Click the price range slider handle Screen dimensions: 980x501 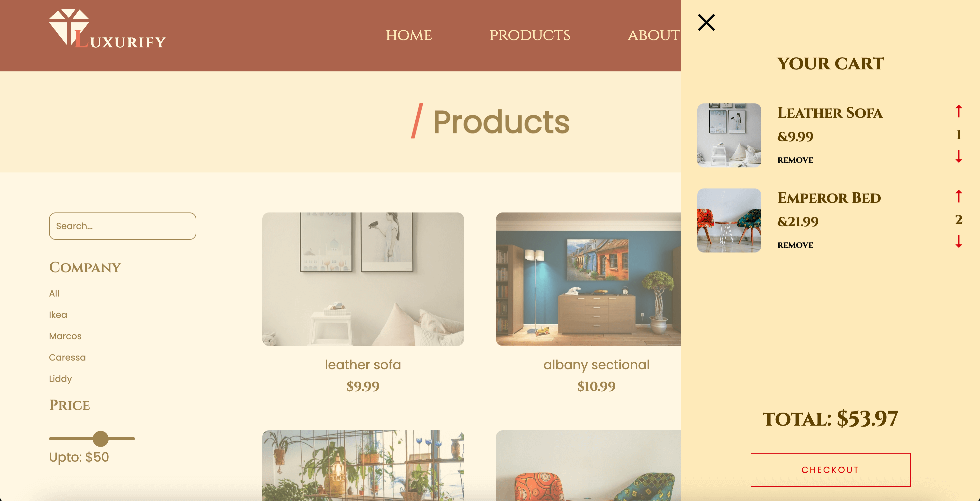pos(100,439)
